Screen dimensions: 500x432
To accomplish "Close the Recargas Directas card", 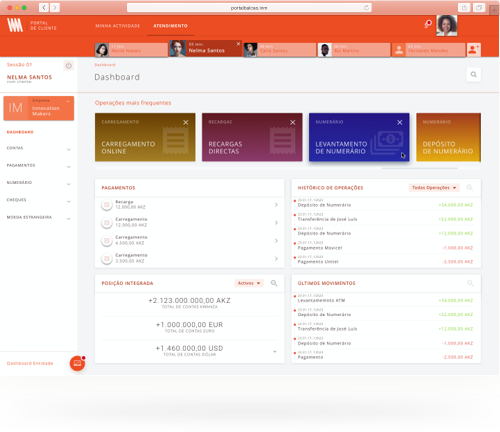I will 293,123.
